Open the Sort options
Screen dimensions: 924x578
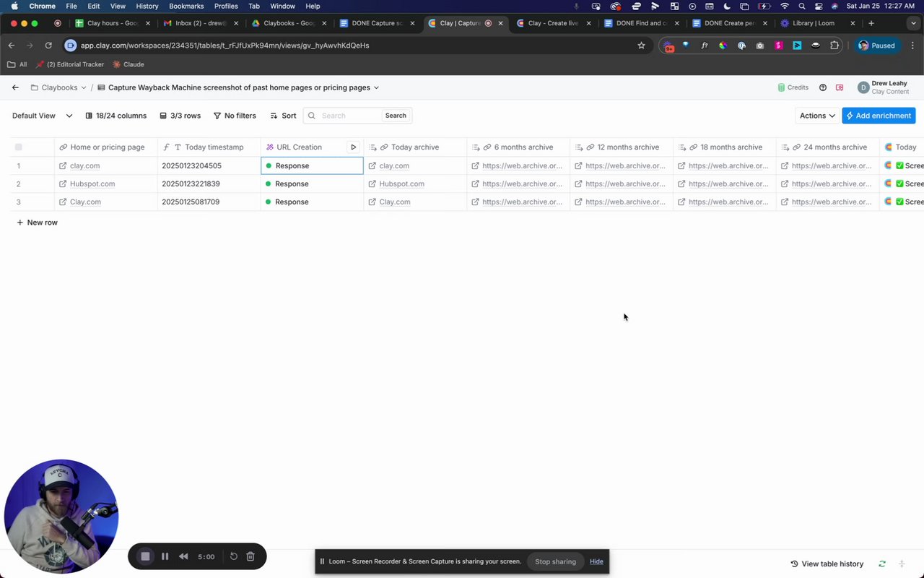coord(283,116)
